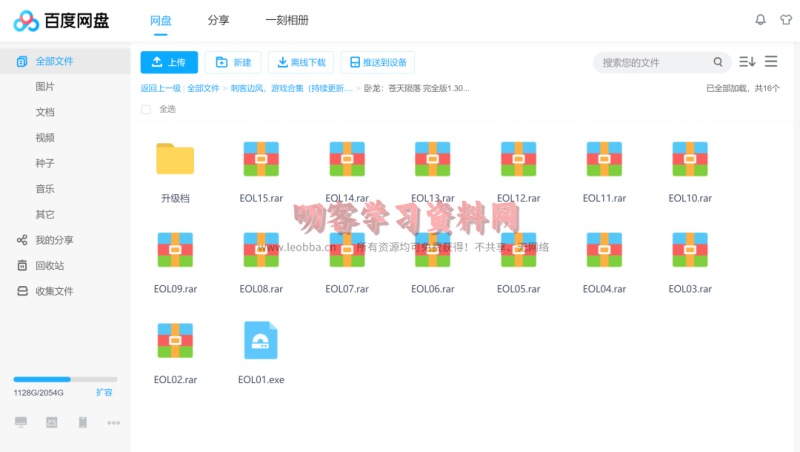Select 种子 category in sidebar
800x452 pixels.
click(45, 163)
